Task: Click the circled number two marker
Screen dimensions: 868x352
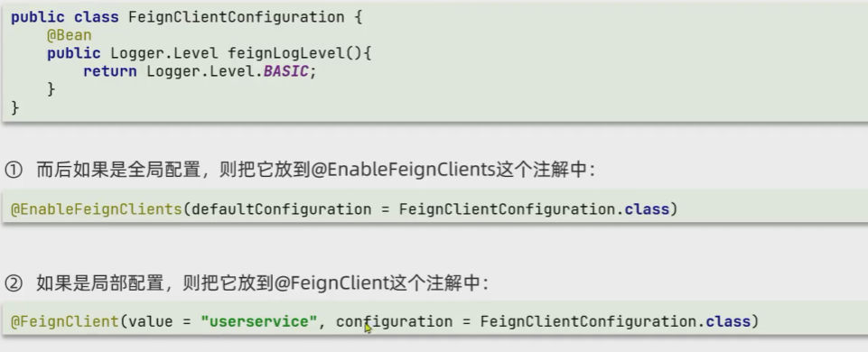Action: click(x=14, y=283)
